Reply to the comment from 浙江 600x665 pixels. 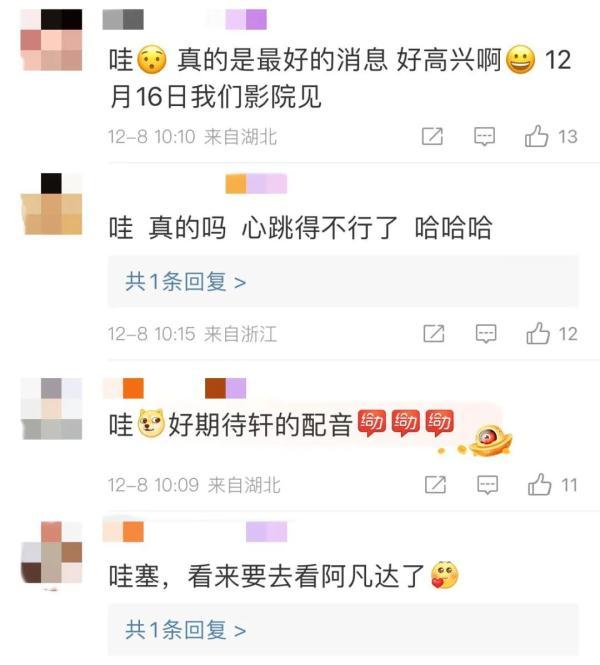[x=486, y=334]
